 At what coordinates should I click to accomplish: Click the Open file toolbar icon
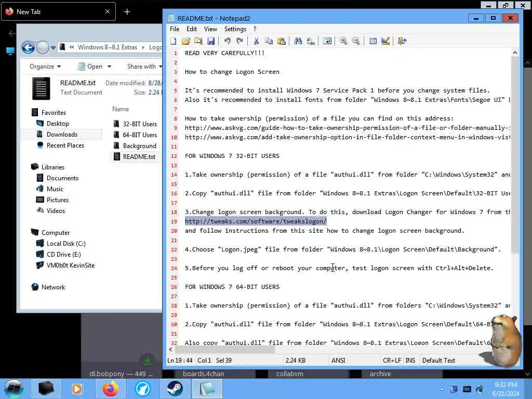tap(185, 41)
